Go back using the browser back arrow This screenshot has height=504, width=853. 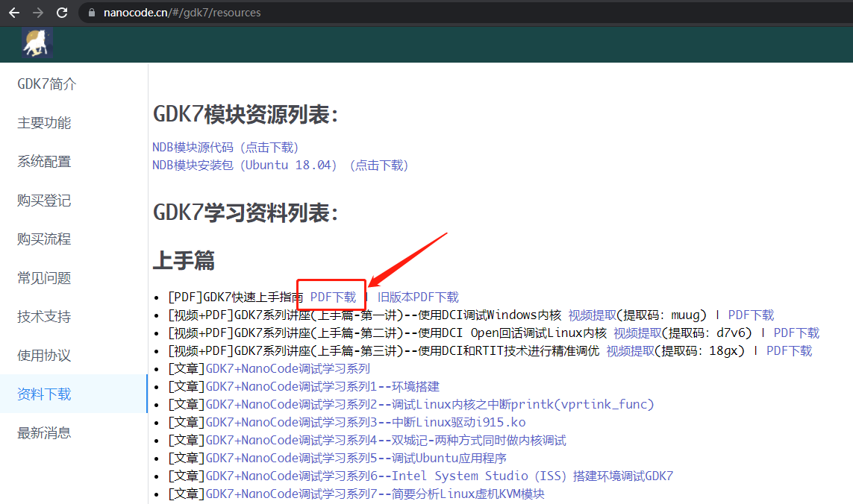[14, 13]
